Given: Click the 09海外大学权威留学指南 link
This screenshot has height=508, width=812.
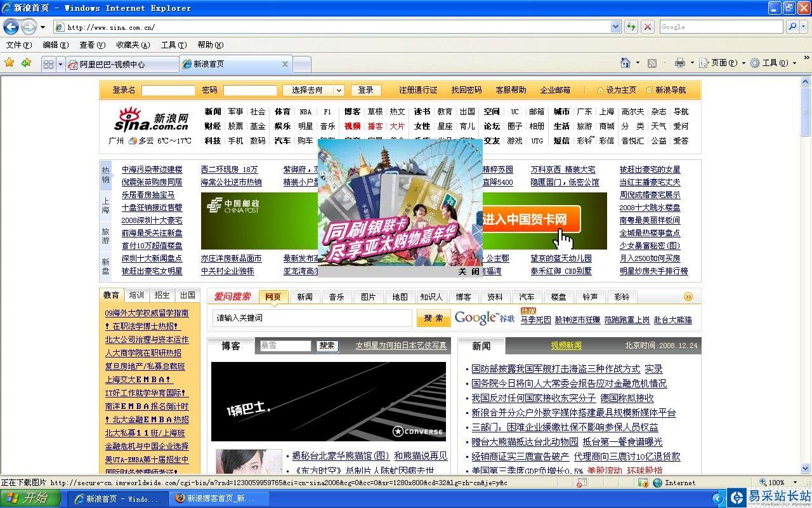Looking at the screenshot, I should pyautogui.click(x=147, y=313).
